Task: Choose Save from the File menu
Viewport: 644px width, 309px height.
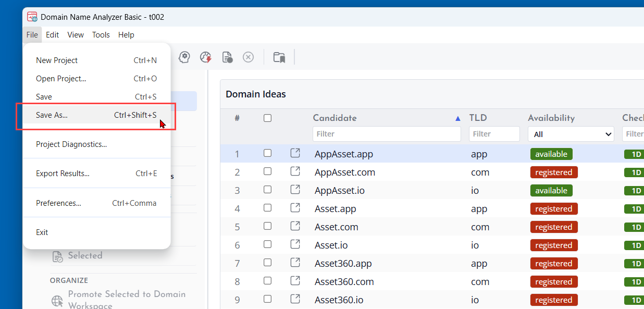Action: [96, 97]
